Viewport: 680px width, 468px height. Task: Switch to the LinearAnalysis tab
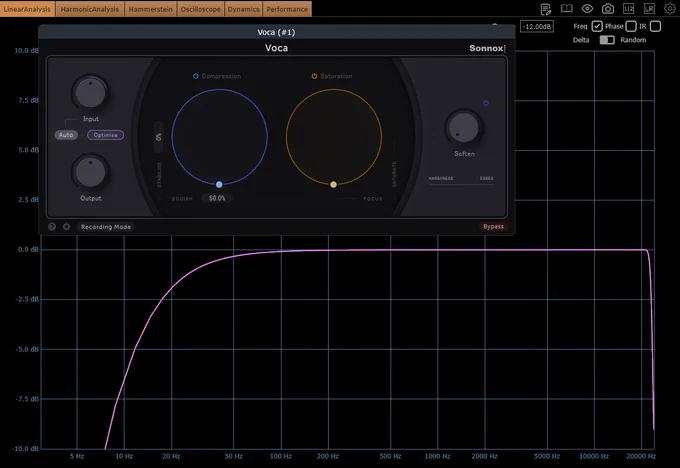pyautogui.click(x=27, y=9)
